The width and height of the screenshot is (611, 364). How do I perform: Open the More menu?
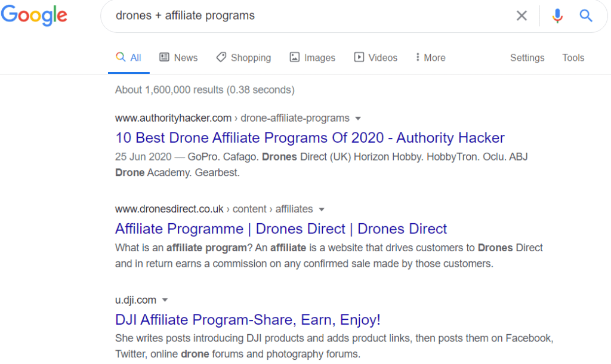(431, 58)
